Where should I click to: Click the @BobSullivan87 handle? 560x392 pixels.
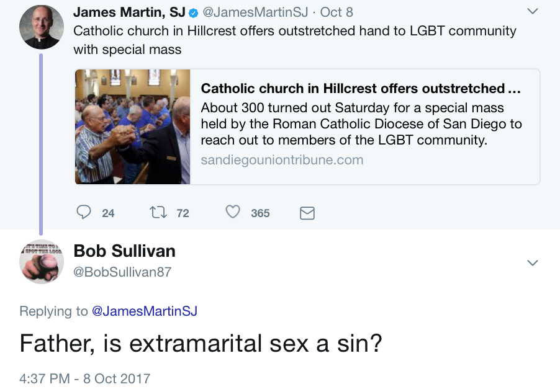(122, 272)
